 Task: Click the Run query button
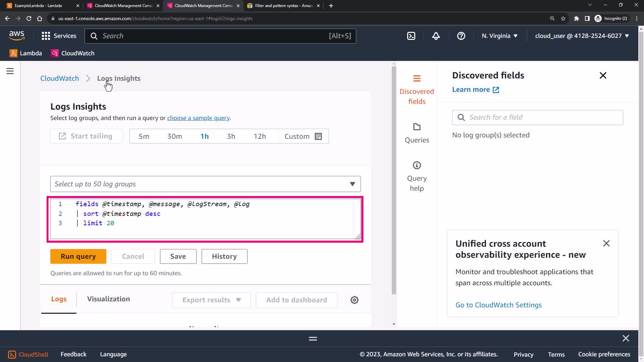point(78,256)
